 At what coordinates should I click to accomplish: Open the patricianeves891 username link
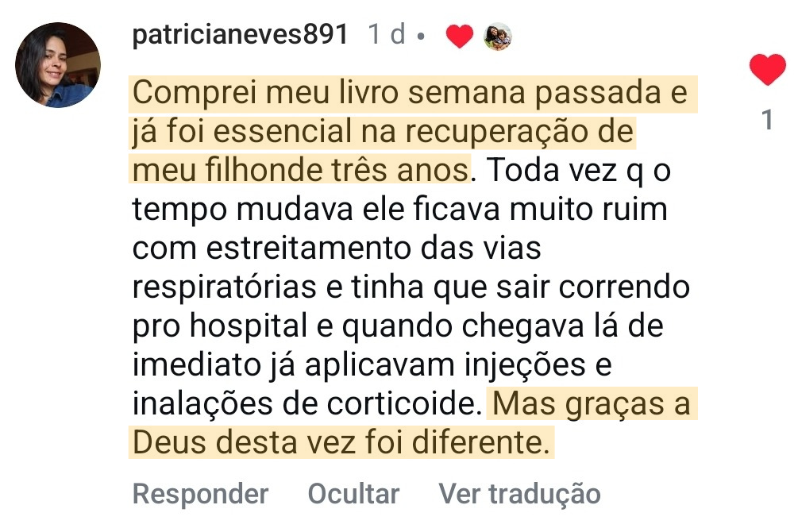coord(240,35)
